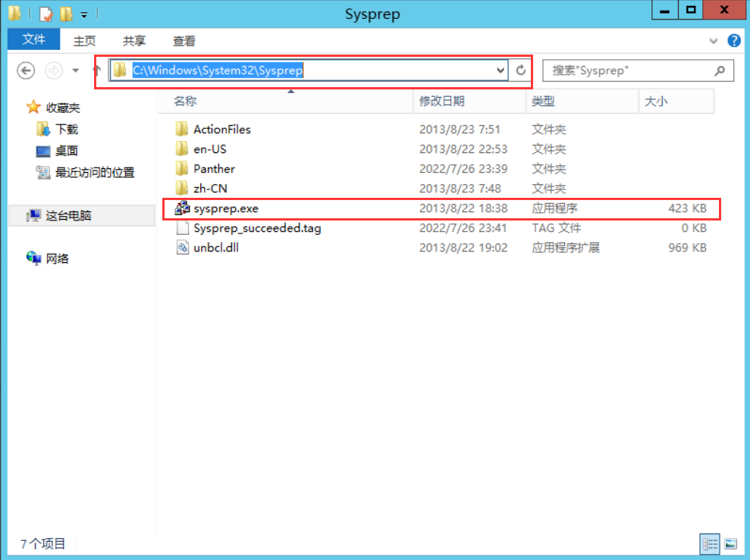Screen dimensions: 750x560
Task: Select the address bar path text
Action: [x=218, y=70]
